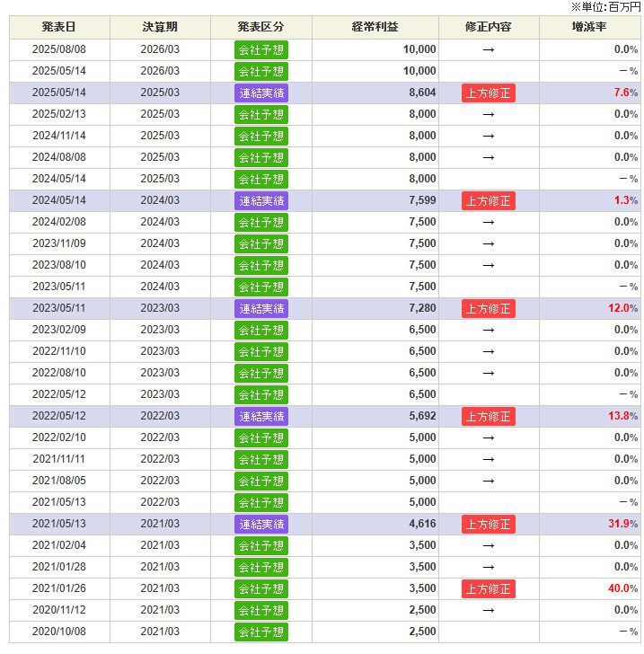
Task: Select the date cell 2022/11/10
Action: 59,351
